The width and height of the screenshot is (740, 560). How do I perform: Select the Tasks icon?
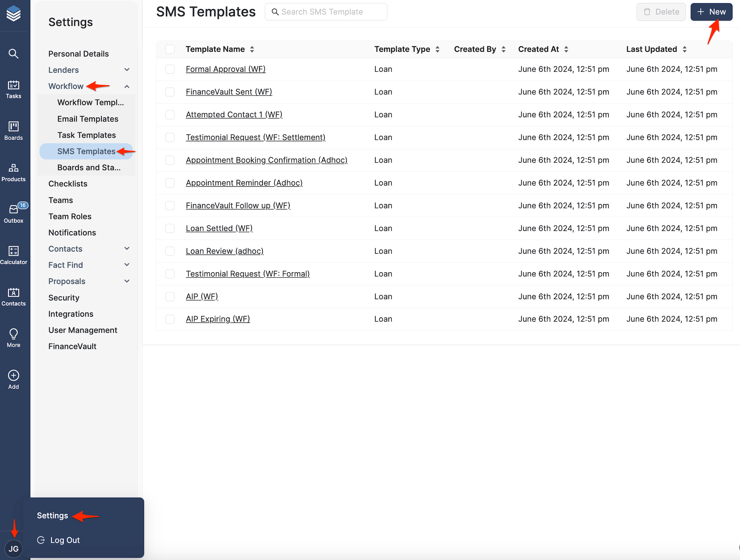coord(13,88)
